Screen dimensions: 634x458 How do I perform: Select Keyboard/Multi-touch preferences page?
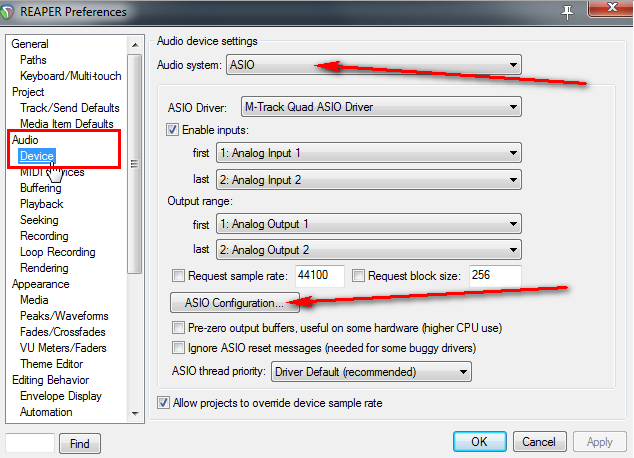pos(71,76)
